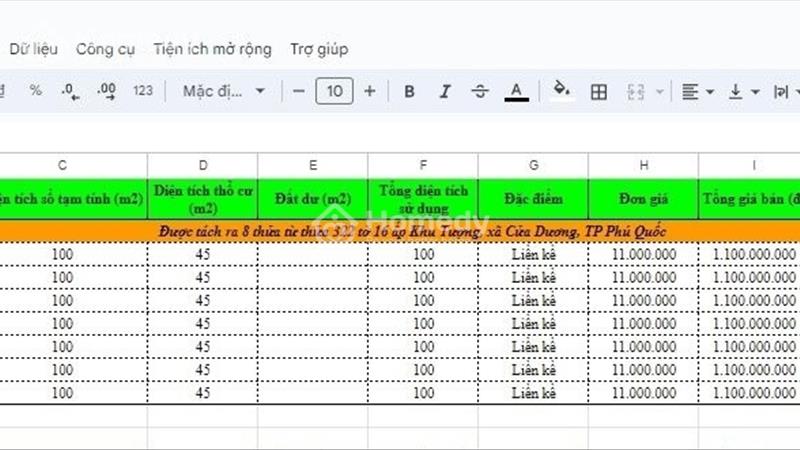Click the vertical align icon
This screenshot has height=450, width=800.
pyautogui.click(x=736, y=92)
